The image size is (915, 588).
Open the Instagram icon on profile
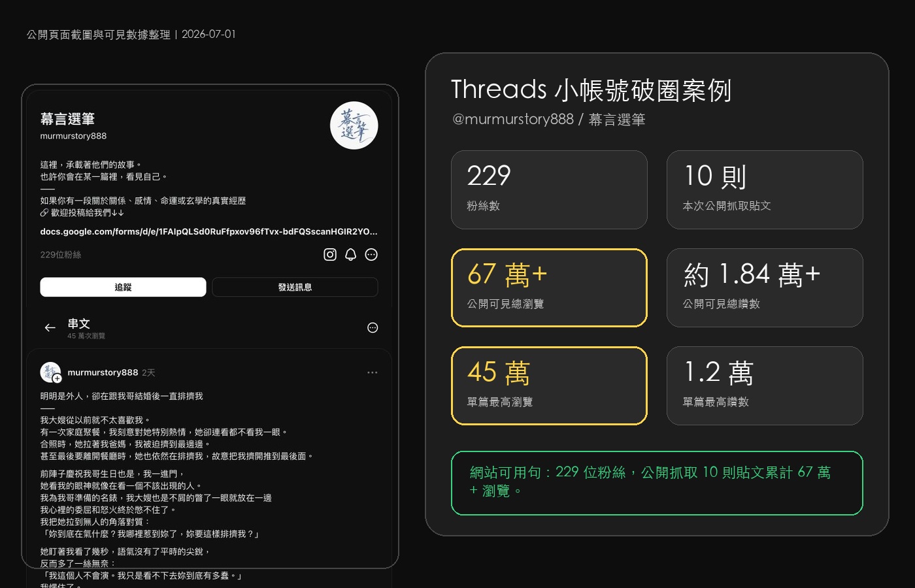pos(330,255)
